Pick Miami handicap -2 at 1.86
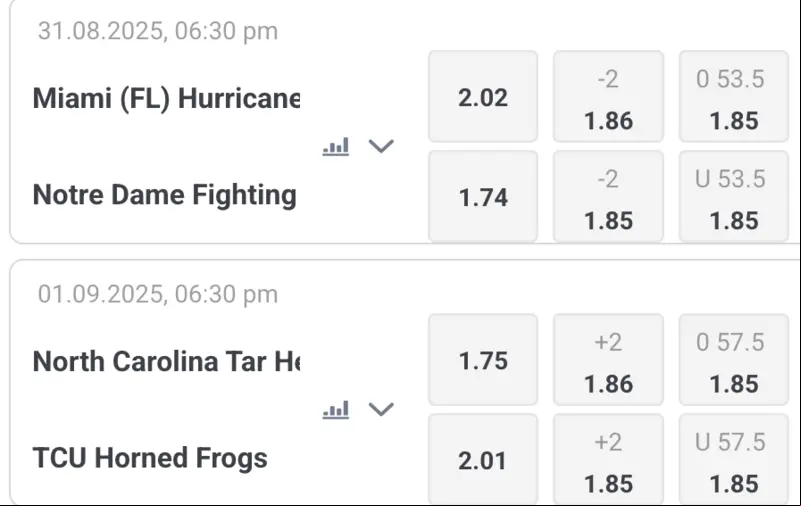This screenshot has height=506, width=801. point(608,97)
